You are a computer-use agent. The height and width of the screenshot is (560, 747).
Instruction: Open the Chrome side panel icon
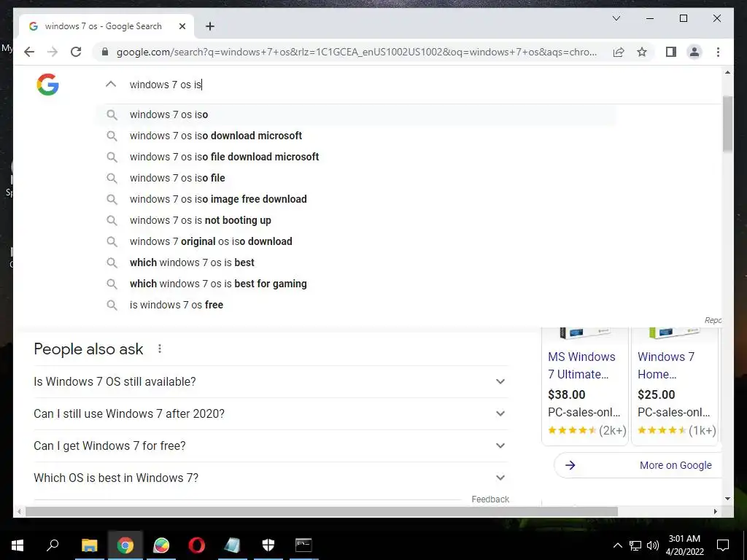click(671, 52)
